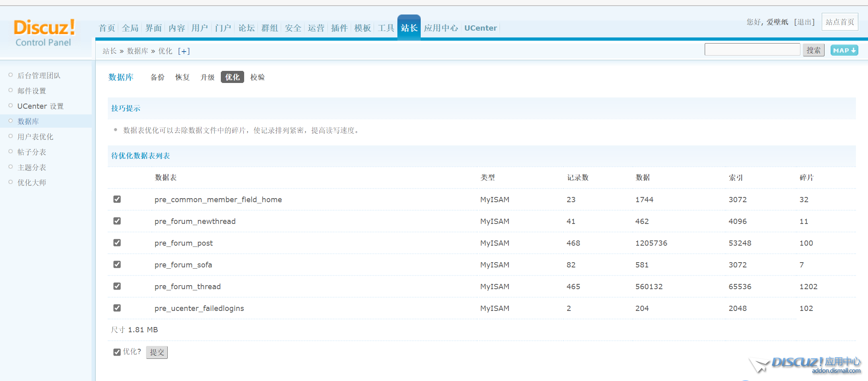Open 邮件设置 in the sidebar
868x381 pixels.
(x=32, y=91)
